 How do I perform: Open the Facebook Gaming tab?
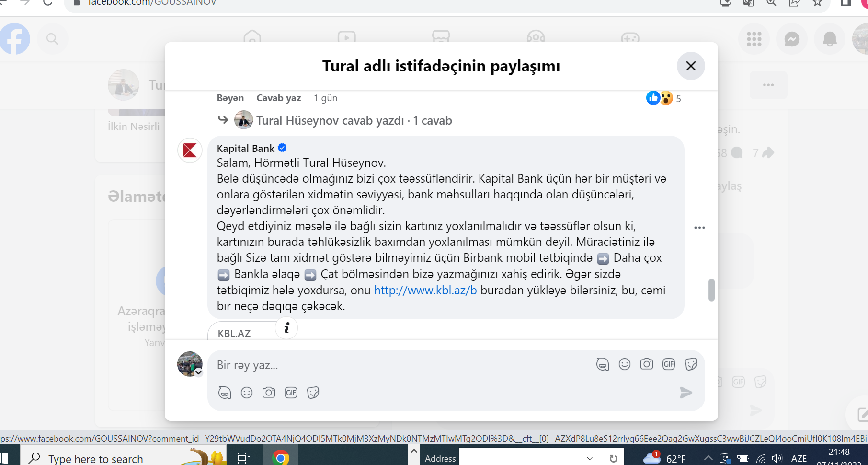pyautogui.click(x=630, y=37)
